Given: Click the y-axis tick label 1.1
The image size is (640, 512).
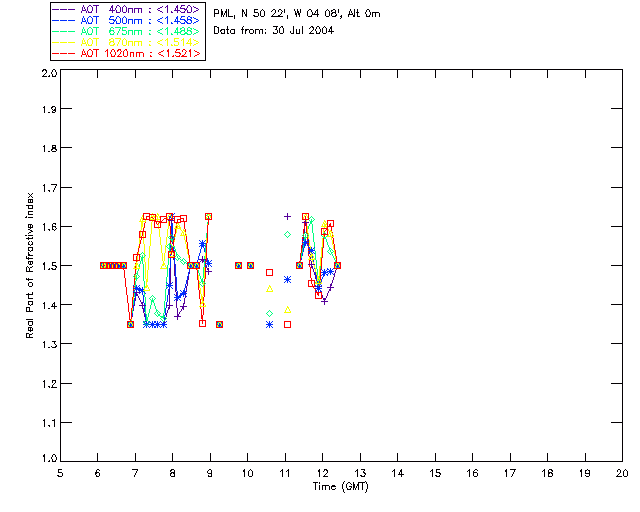Looking at the screenshot, I should (x=49, y=423).
